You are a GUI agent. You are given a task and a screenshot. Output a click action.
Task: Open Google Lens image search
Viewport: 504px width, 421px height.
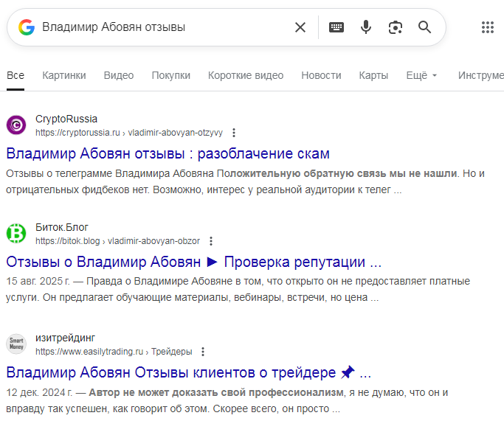(x=396, y=27)
